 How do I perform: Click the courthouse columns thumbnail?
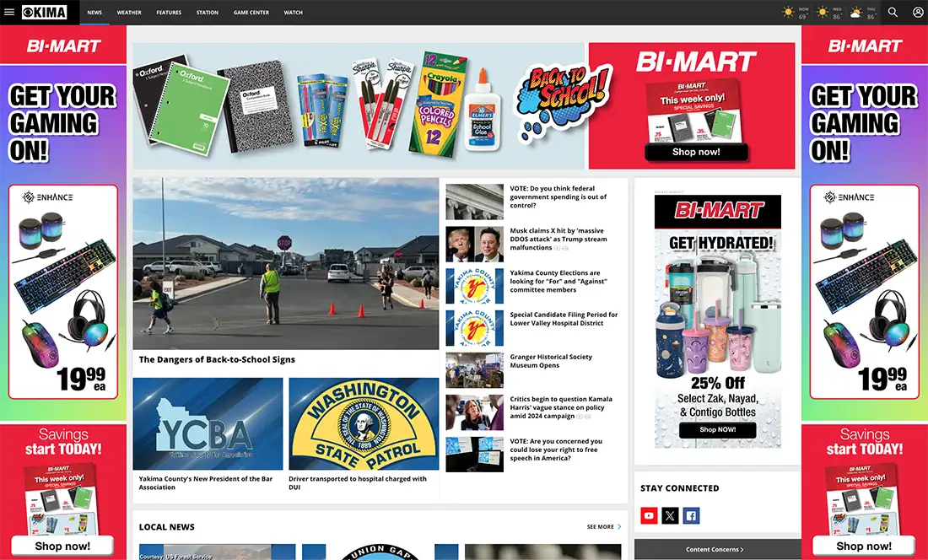(475, 202)
